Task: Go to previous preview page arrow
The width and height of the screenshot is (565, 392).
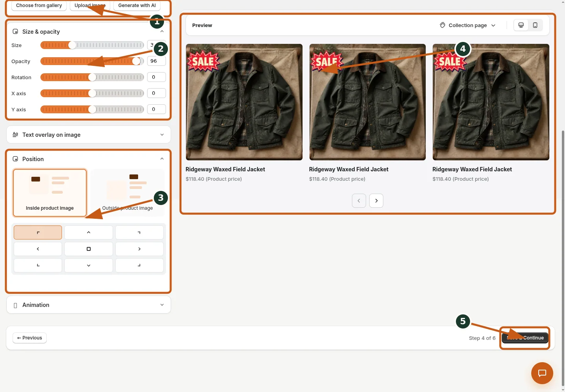Action: click(x=359, y=201)
